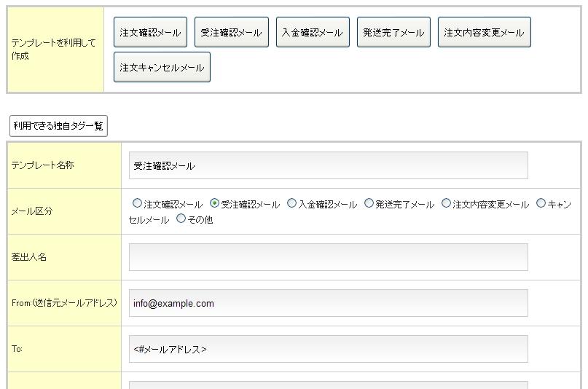Choose the 入金確認メール radio option

pos(291,204)
